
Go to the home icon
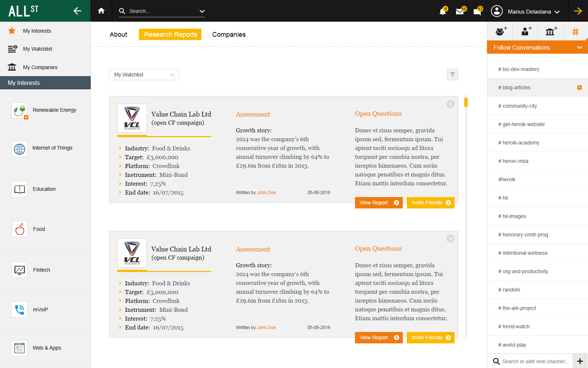pos(101,11)
